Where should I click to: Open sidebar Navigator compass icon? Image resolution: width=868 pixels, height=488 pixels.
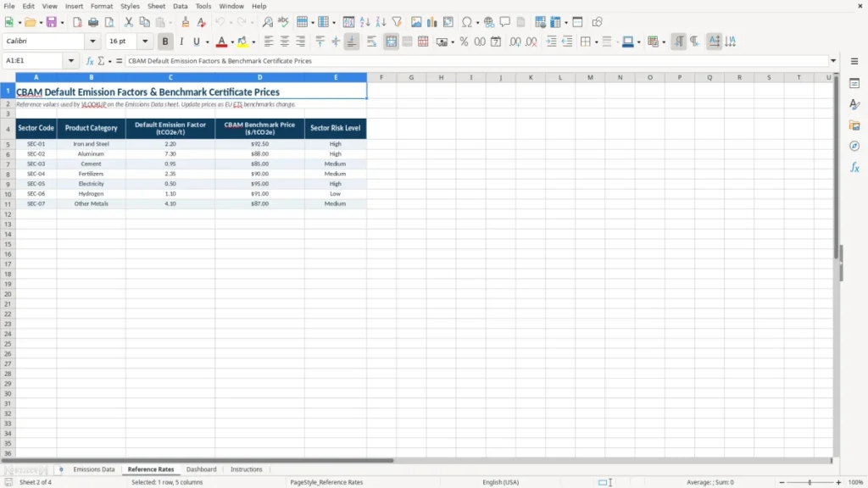(x=854, y=146)
